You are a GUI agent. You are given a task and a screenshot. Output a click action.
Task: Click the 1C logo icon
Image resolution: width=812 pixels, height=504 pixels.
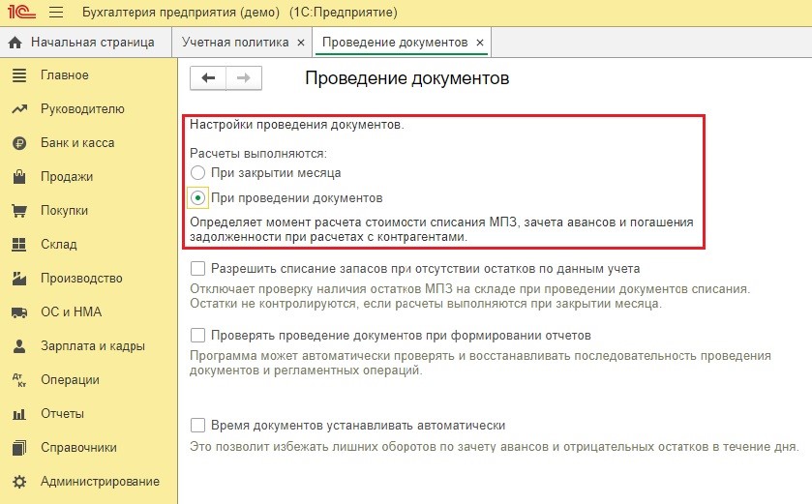tap(18, 14)
